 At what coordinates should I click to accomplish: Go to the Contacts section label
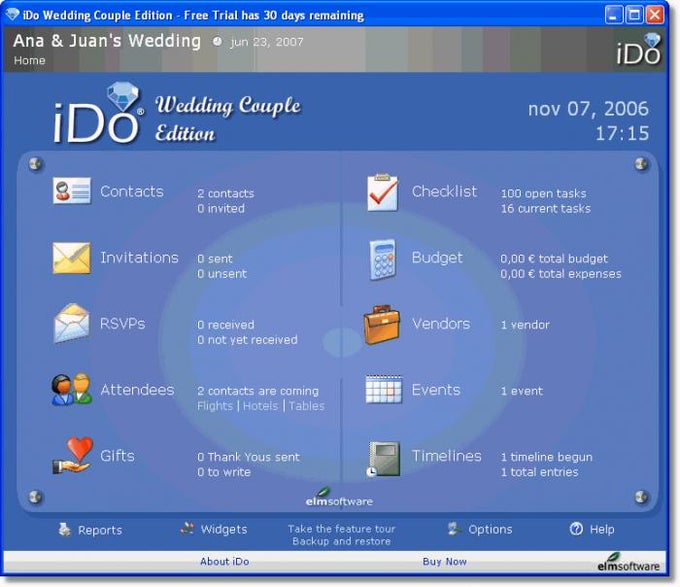[132, 191]
